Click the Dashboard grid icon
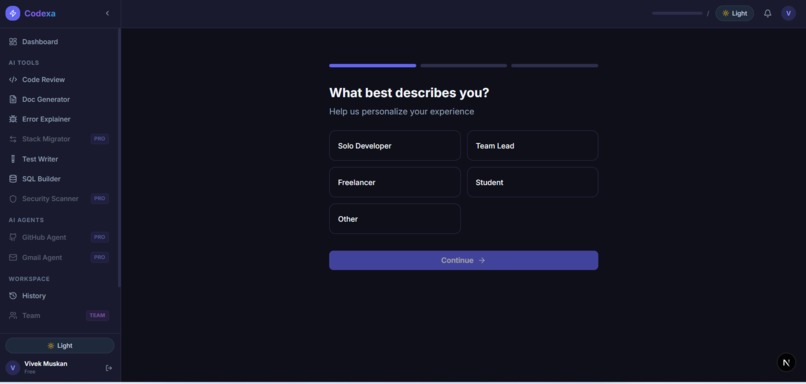Viewport: 806px width, 384px height. pyautogui.click(x=13, y=42)
